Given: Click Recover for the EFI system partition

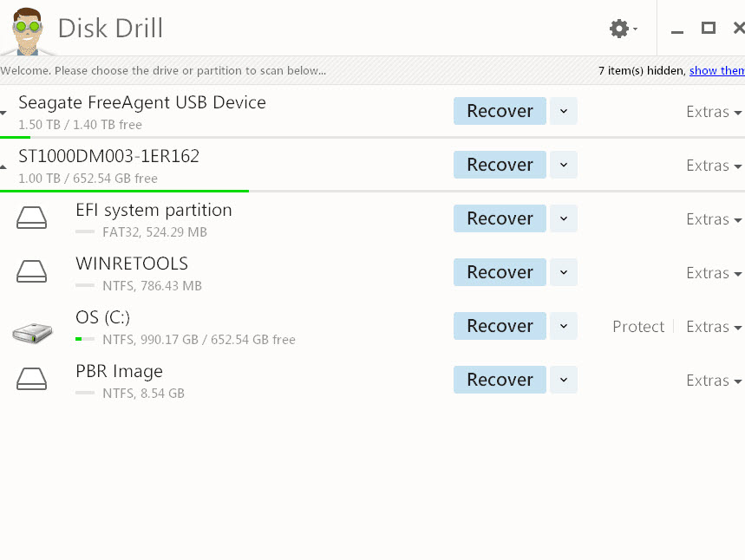Looking at the screenshot, I should click(500, 218).
